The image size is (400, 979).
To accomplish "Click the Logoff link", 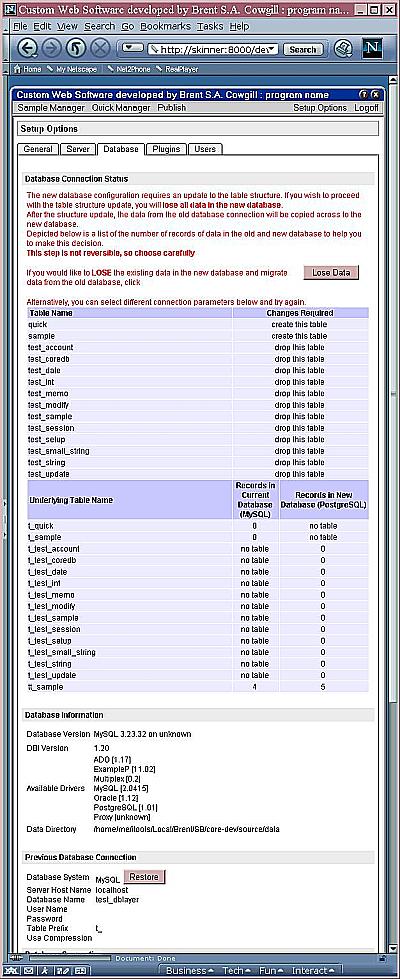I will 366,107.
